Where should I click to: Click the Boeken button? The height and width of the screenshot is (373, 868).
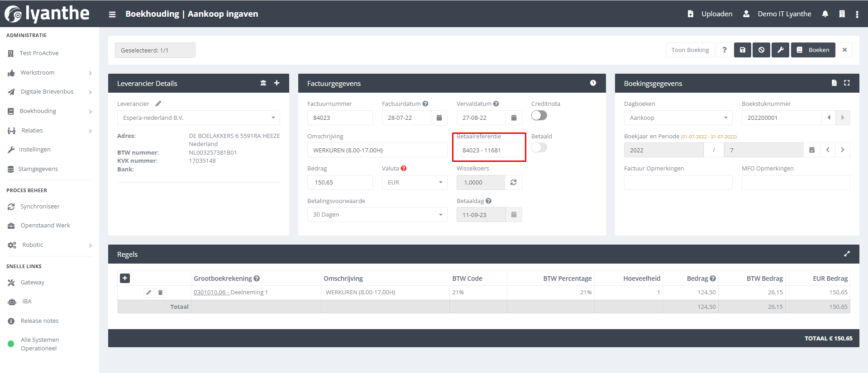[813, 50]
